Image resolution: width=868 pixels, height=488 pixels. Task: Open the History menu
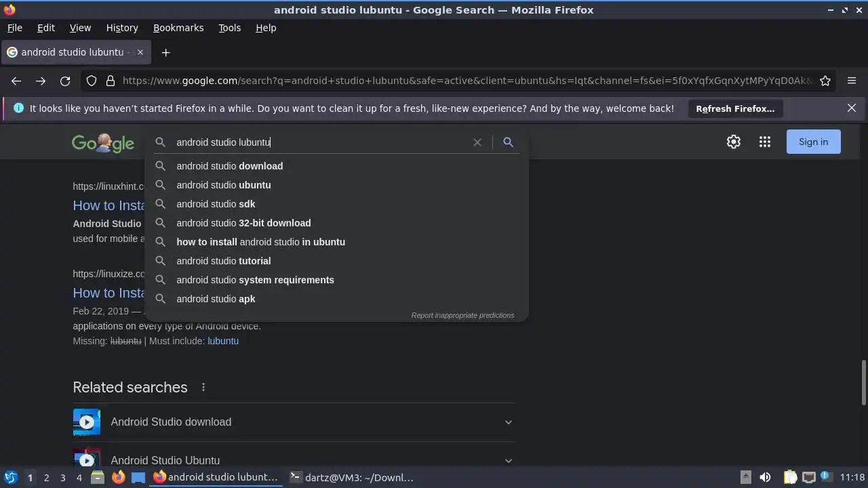[x=122, y=28]
